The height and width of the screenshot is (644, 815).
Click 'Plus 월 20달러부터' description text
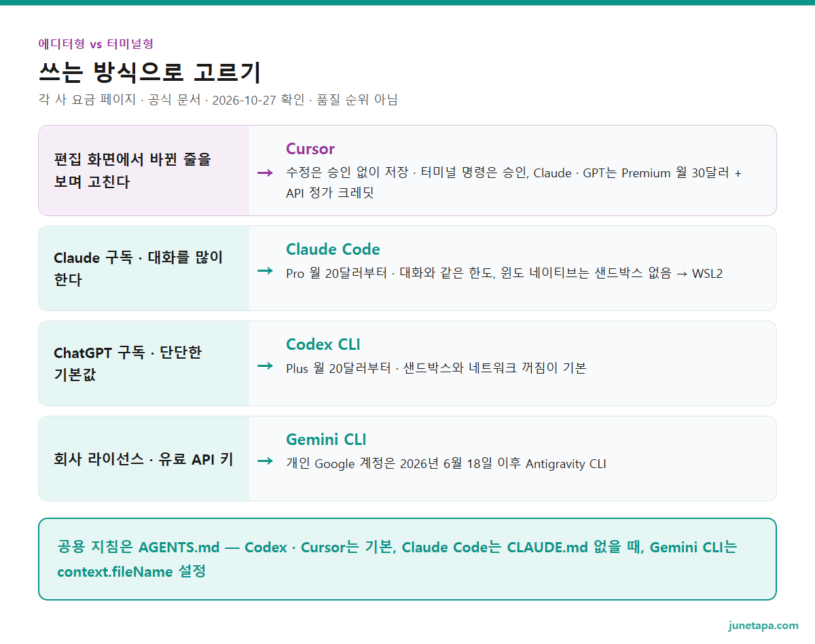coord(436,368)
